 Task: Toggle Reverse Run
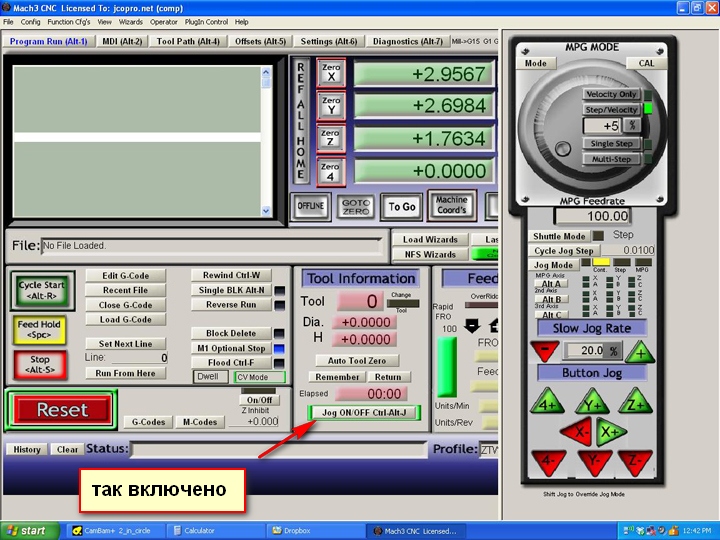click(231, 304)
